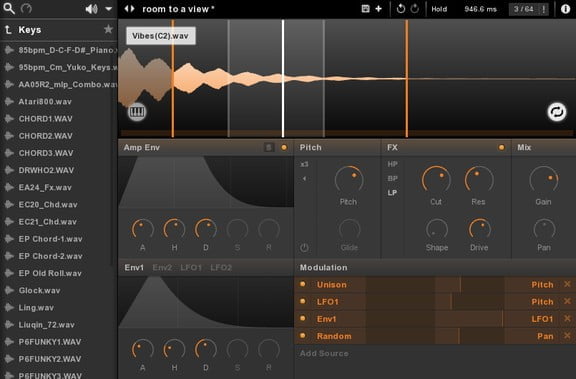Image resolution: width=576 pixels, height=379 pixels.
Task: Select Atari800.wav in the browser list
Action: [x=45, y=102]
